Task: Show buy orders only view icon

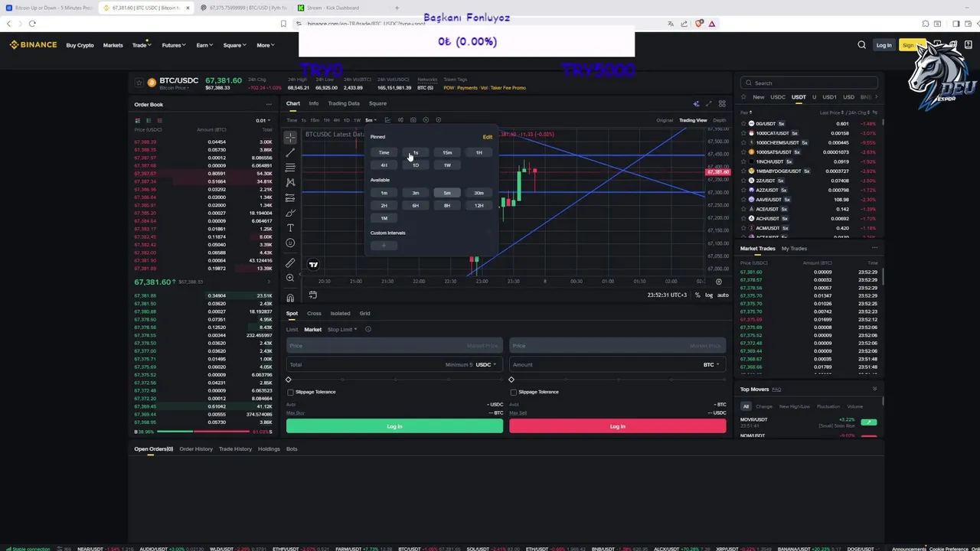Action: click(149, 120)
